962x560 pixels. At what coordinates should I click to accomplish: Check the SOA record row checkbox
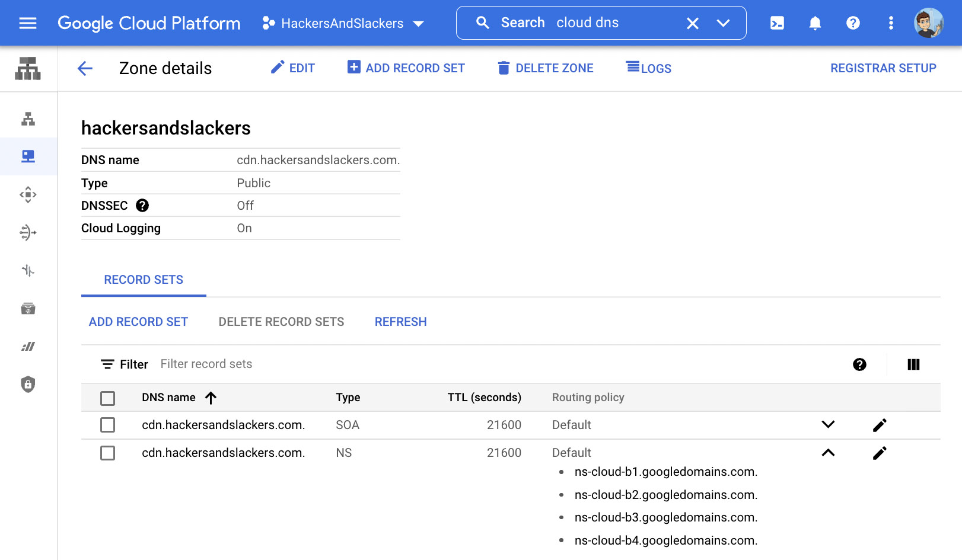coord(107,425)
